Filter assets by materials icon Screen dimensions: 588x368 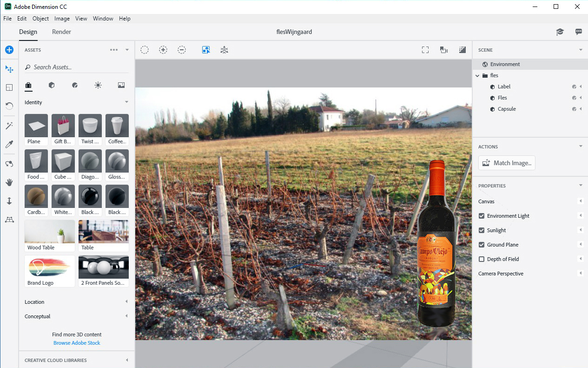[75, 85]
